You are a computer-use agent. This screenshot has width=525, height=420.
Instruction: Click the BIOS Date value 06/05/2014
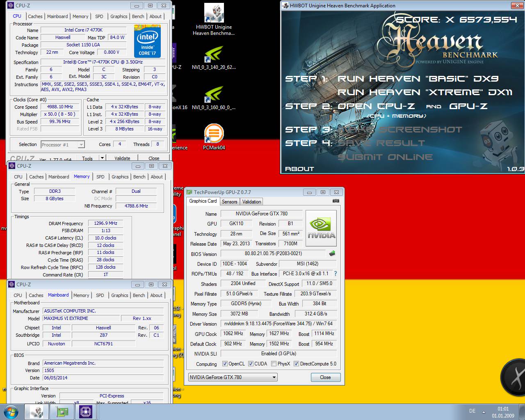[103, 378]
